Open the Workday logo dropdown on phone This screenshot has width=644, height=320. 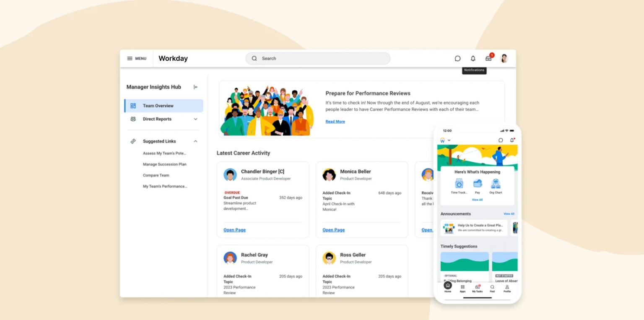coord(445,140)
